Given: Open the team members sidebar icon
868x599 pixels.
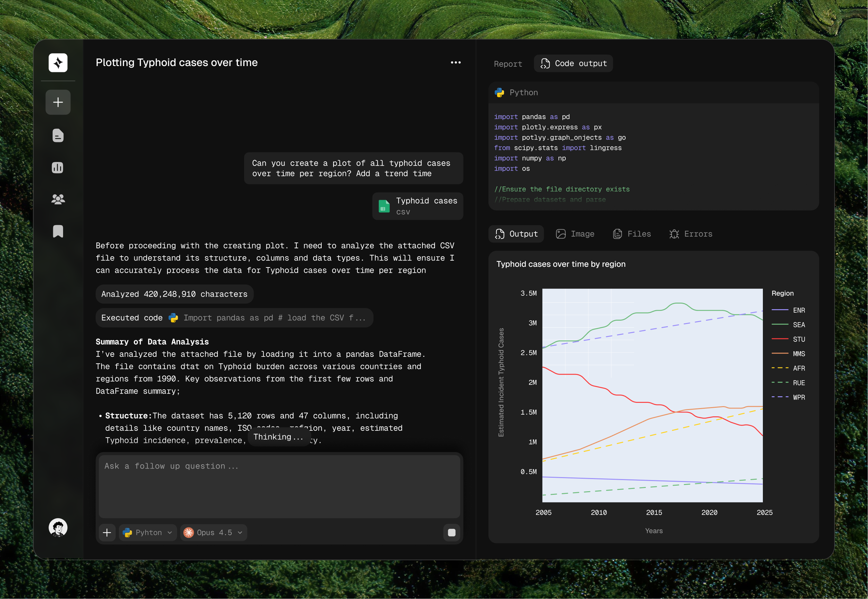Looking at the screenshot, I should tap(58, 199).
